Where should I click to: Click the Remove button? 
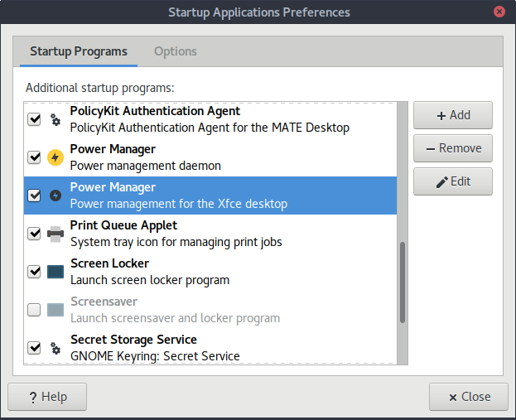click(x=453, y=148)
